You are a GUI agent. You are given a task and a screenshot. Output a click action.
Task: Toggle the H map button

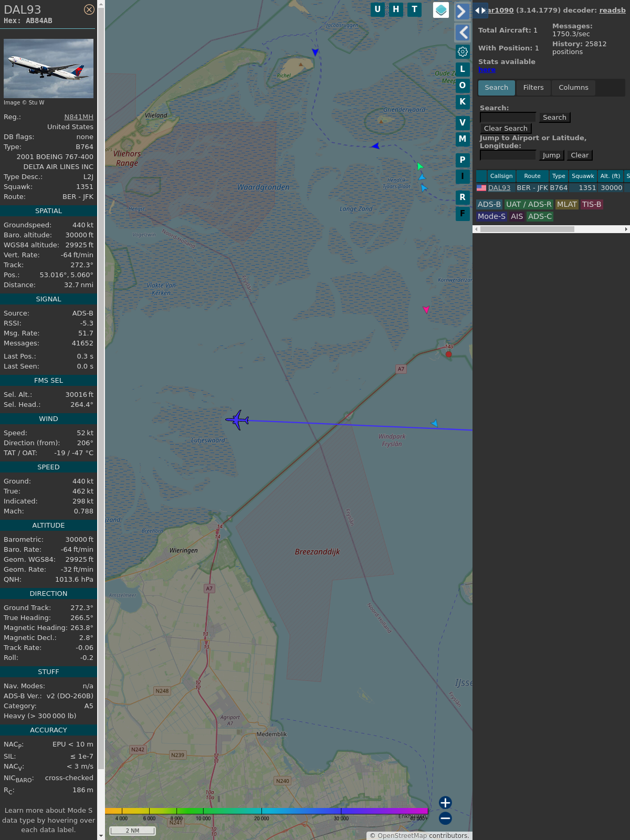(x=396, y=9)
